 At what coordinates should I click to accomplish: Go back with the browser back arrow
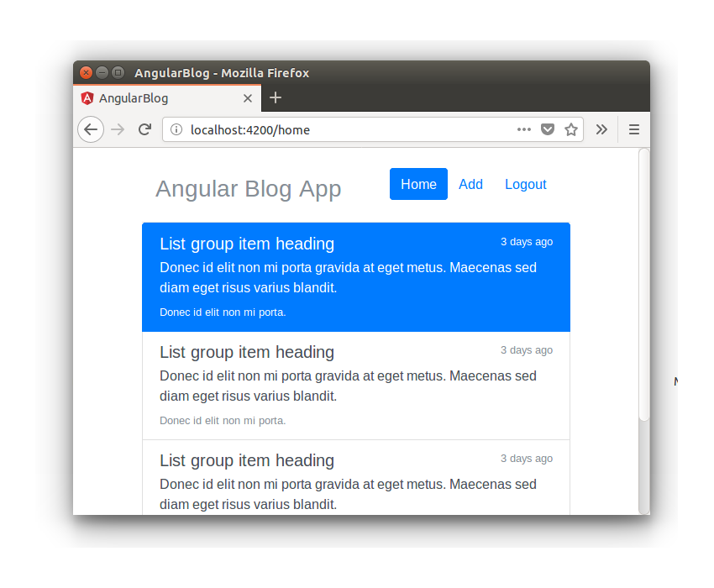91,130
